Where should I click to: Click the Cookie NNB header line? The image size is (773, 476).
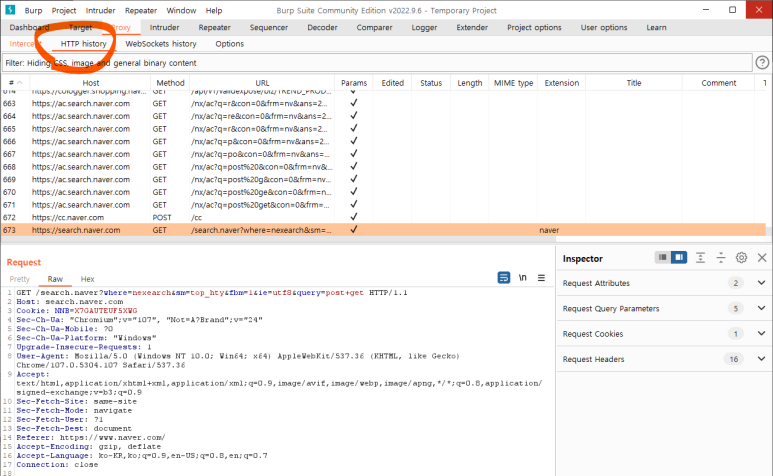tap(76, 311)
